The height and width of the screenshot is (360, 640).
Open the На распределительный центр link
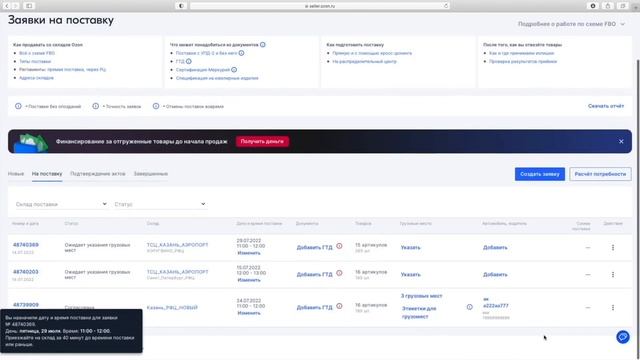pyautogui.click(x=364, y=61)
